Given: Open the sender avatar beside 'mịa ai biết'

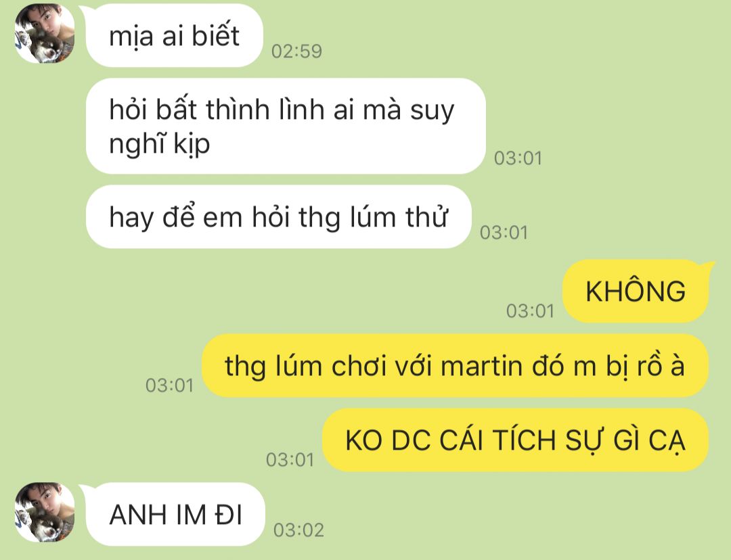Looking at the screenshot, I should tap(45, 33).
